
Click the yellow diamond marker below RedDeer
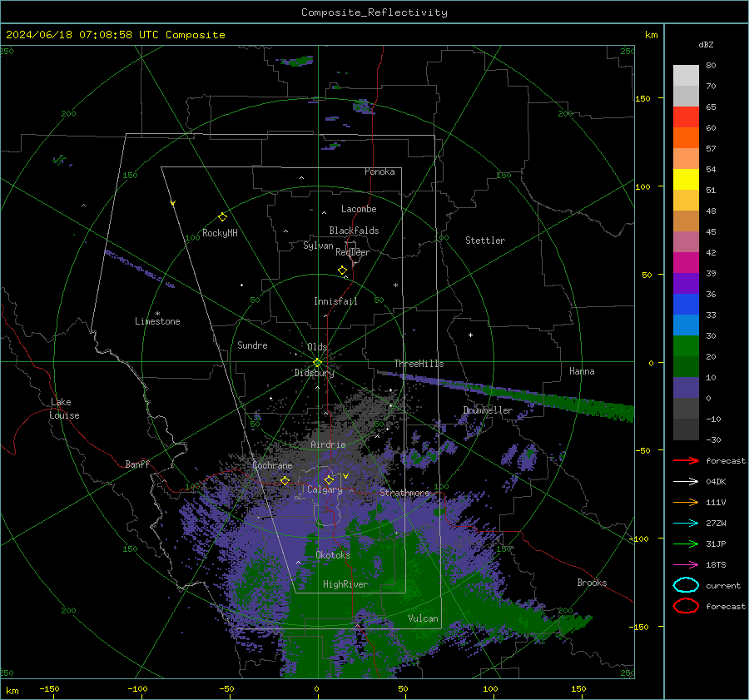[342, 271]
